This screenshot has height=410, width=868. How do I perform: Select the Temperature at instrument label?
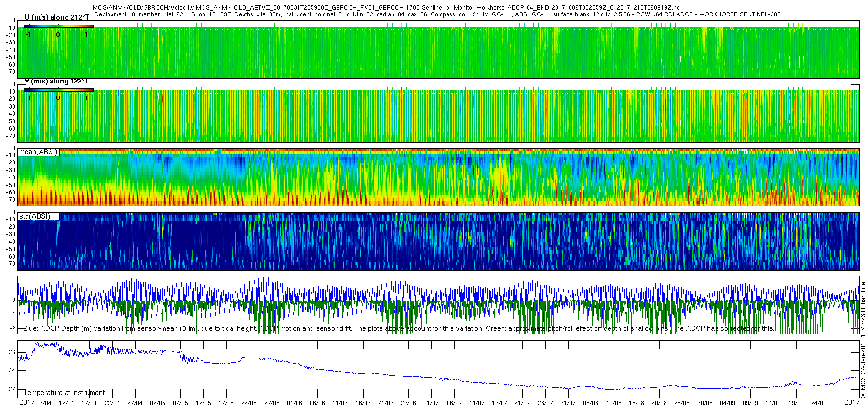click(64, 393)
